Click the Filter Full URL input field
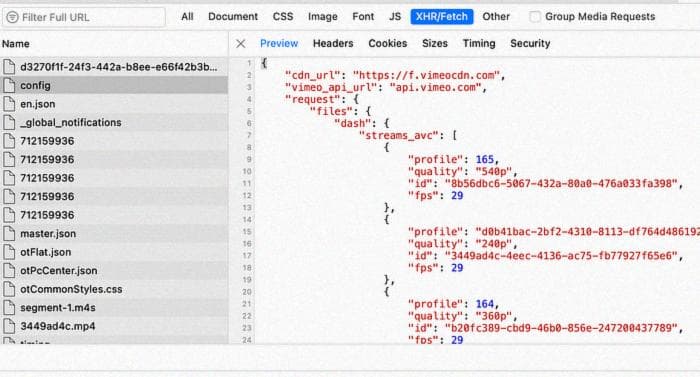This screenshot has width=700, height=377. (84, 17)
